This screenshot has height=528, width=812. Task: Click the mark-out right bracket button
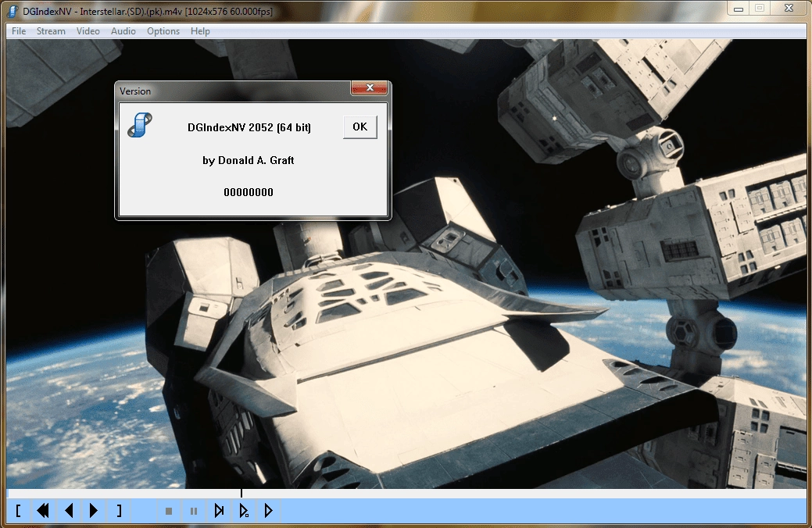tap(119, 511)
